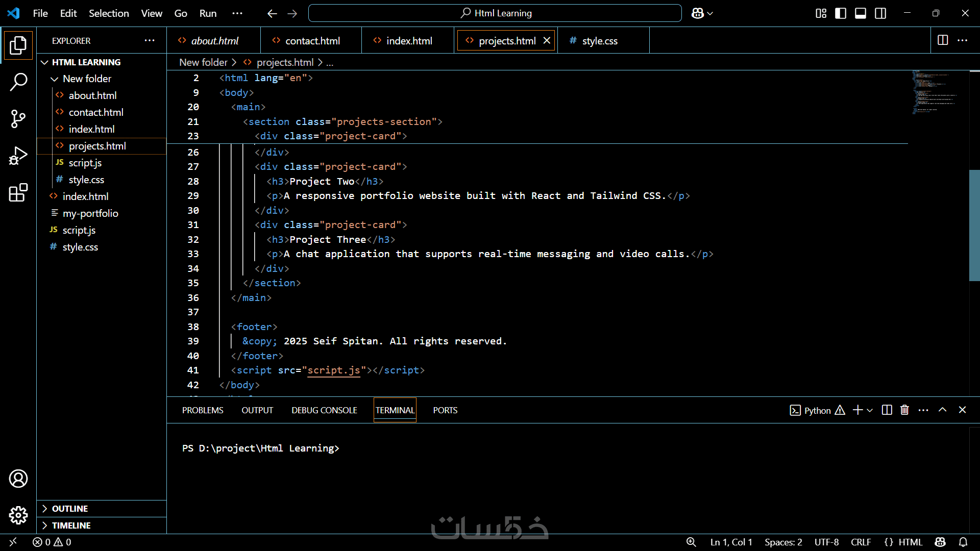Switch to the style.css editor tab
The width and height of the screenshot is (980, 551).
click(599, 41)
